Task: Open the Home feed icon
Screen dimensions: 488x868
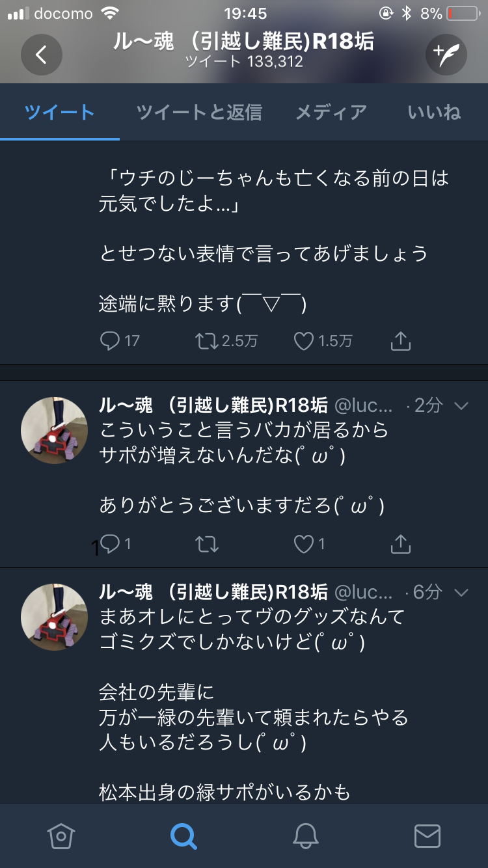Action: coord(61,836)
